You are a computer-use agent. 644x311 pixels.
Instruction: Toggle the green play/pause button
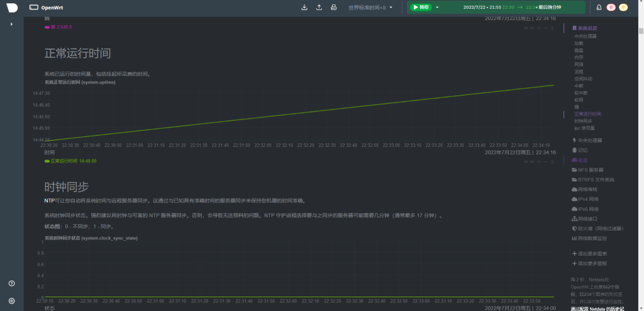tap(420, 8)
